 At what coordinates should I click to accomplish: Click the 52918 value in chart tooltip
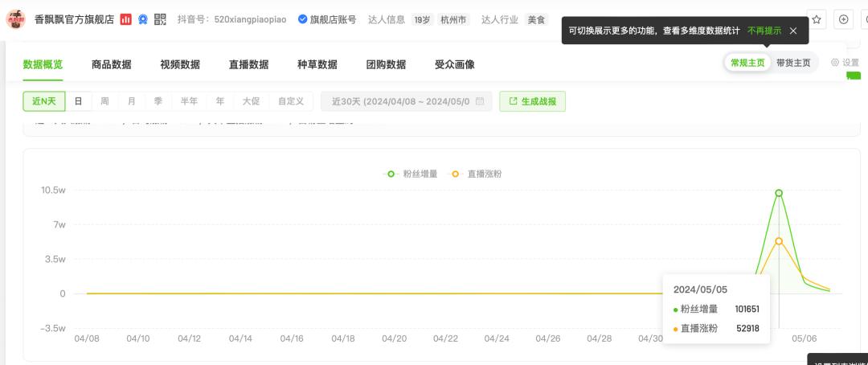coord(748,329)
